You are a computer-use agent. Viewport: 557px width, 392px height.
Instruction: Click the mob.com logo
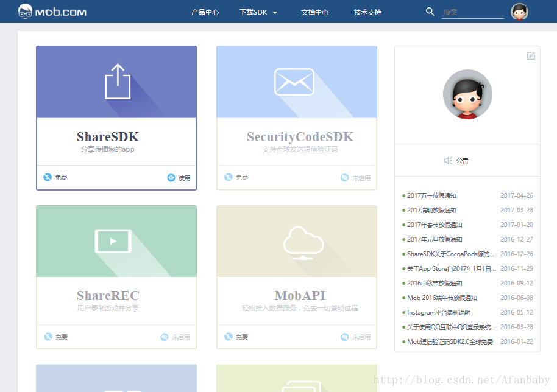tap(52, 12)
